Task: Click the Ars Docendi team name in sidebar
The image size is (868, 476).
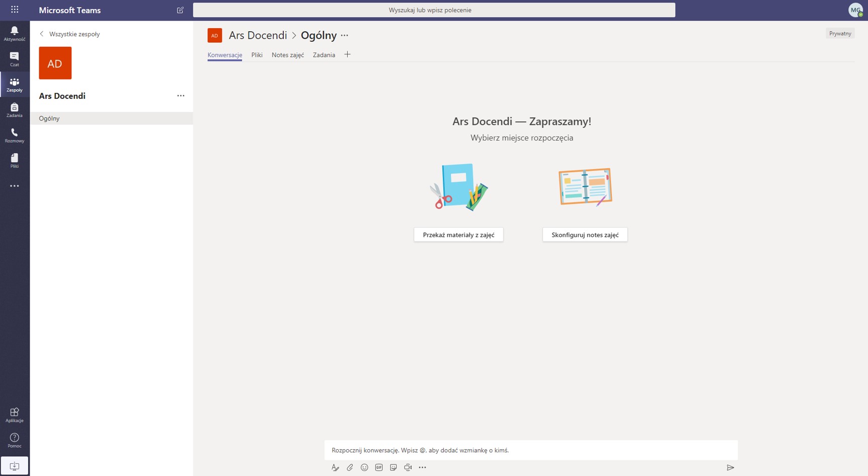Action: point(62,96)
